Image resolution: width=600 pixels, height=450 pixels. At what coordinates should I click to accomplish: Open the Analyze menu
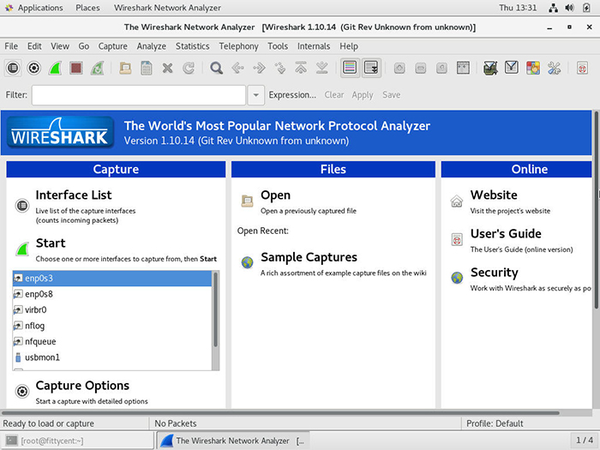[151, 46]
